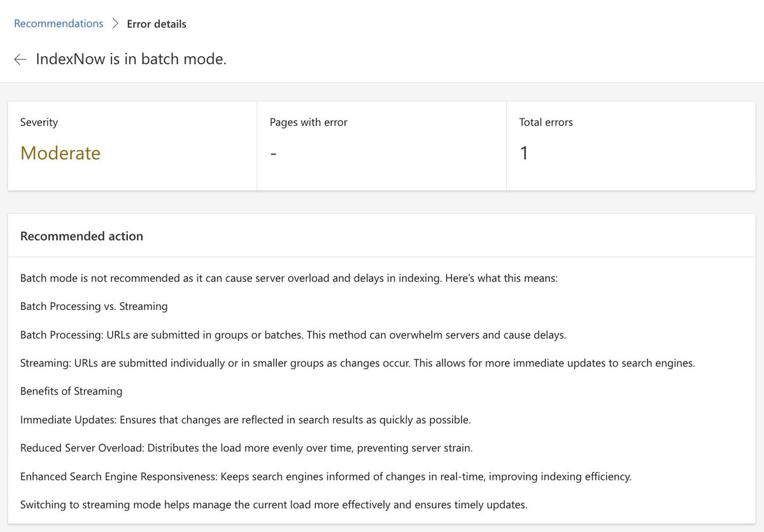Select the Error details breadcrumb item

[x=157, y=24]
